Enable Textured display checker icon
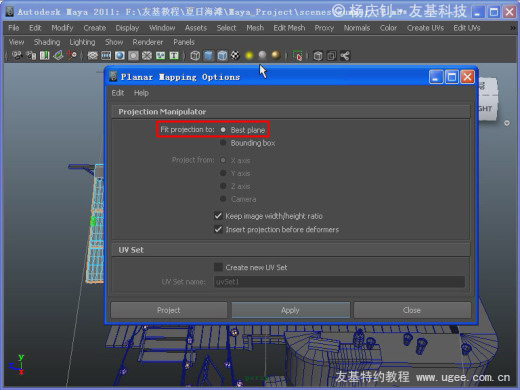This screenshot has height=390, width=520. pos(235,55)
